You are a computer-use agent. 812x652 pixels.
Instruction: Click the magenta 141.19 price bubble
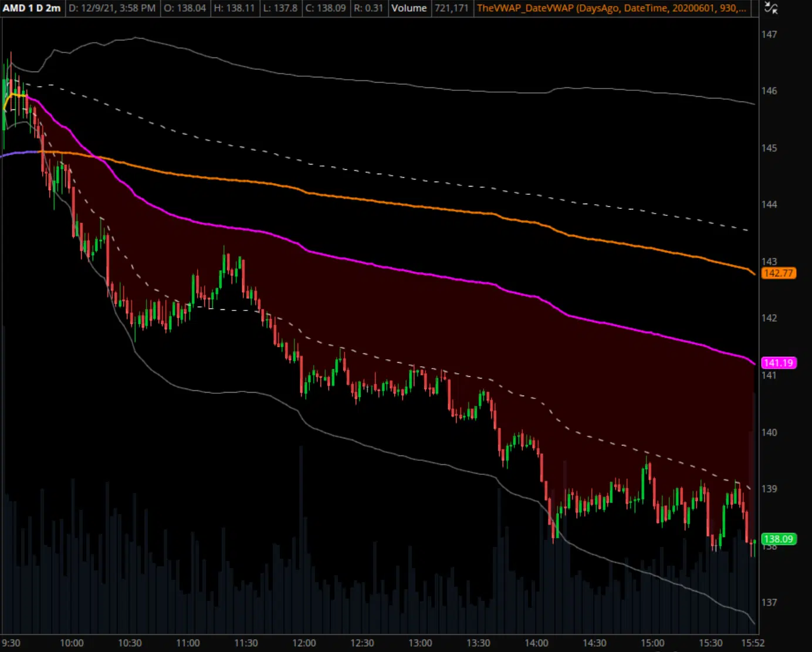pyautogui.click(x=778, y=363)
